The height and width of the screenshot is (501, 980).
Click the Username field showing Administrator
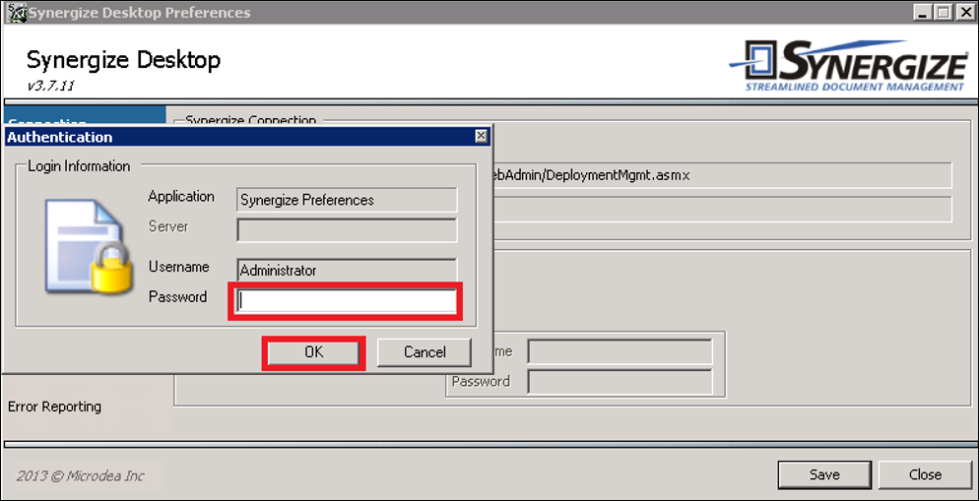pyautogui.click(x=347, y=271)
